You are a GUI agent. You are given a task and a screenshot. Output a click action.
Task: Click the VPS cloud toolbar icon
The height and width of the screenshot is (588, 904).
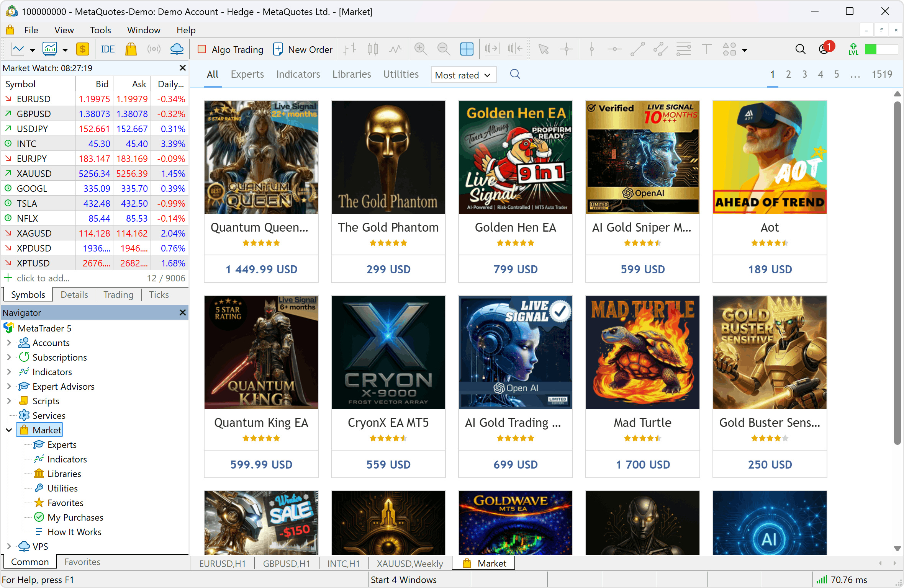click(x=177, y=49)
